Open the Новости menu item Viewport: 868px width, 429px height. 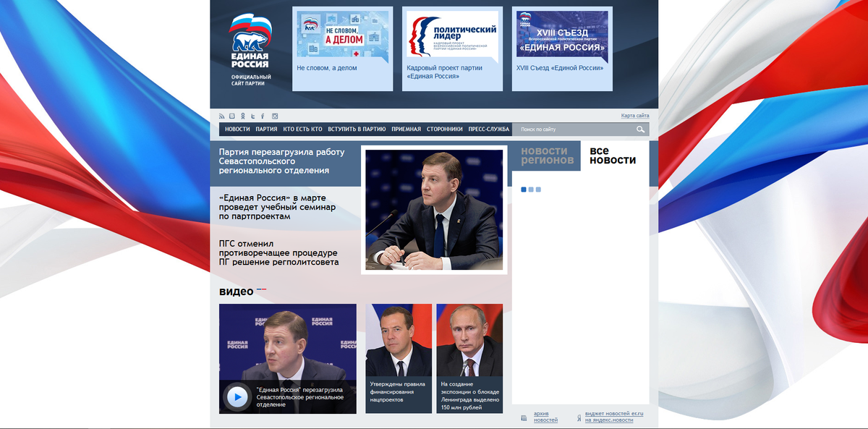pos(237,129)
